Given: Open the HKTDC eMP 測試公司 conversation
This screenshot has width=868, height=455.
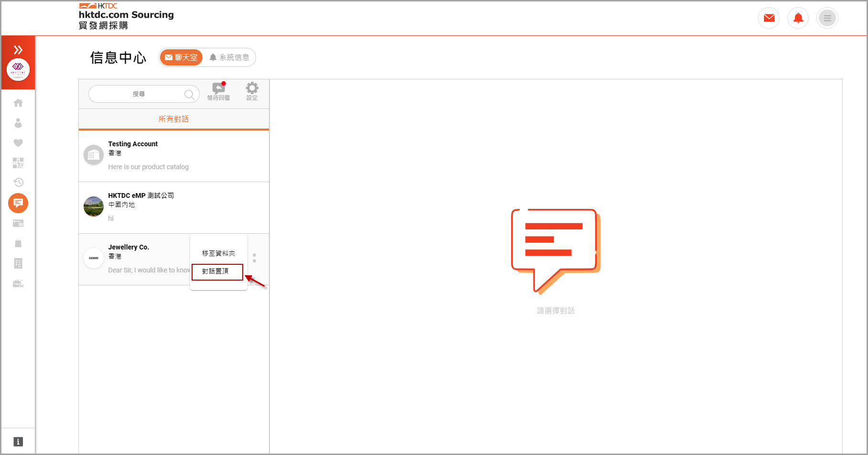Looking at the screenshot, I should (x=174, y=207).
